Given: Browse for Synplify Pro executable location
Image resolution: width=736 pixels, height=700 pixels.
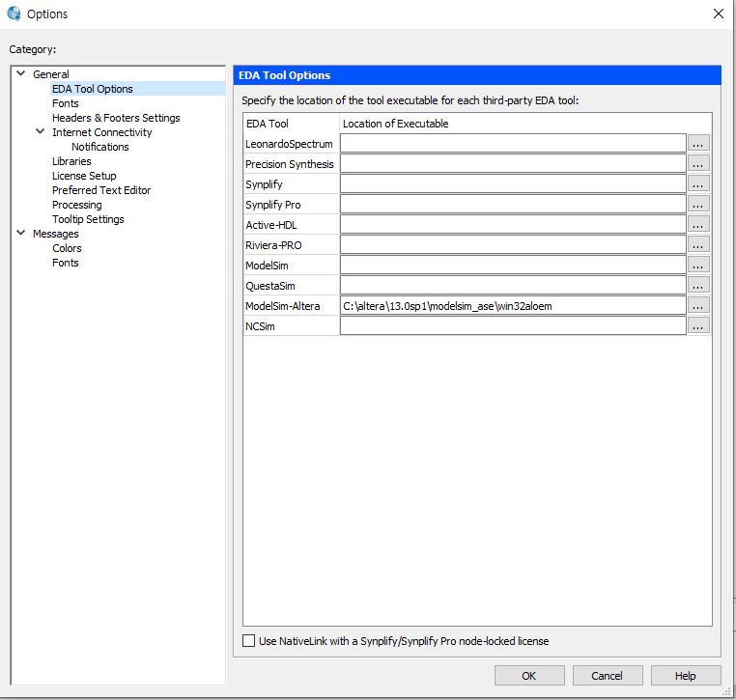Looking at the screenshot, I should (x=698, y=204).
